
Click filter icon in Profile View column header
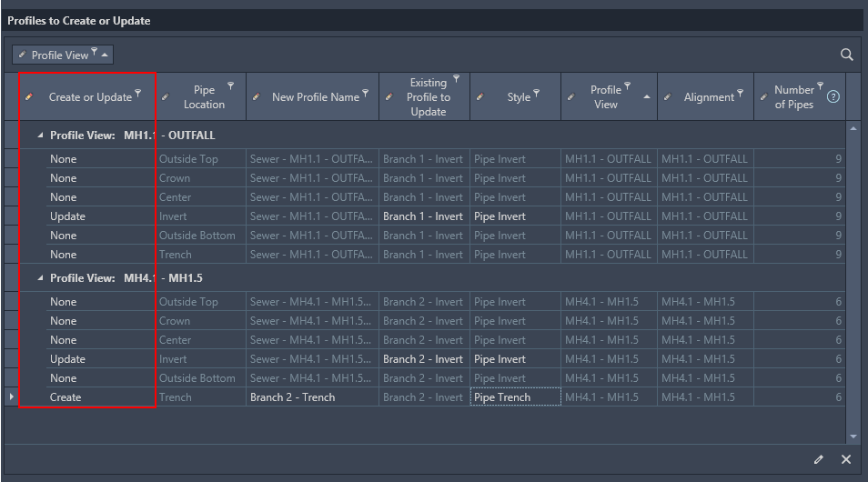(627, 85)
